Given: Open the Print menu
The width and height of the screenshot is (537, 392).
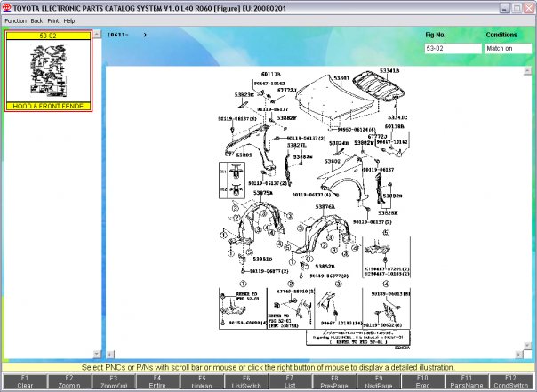Looking at the screenshot, I should pyautogui.click(x=53, y=20).
